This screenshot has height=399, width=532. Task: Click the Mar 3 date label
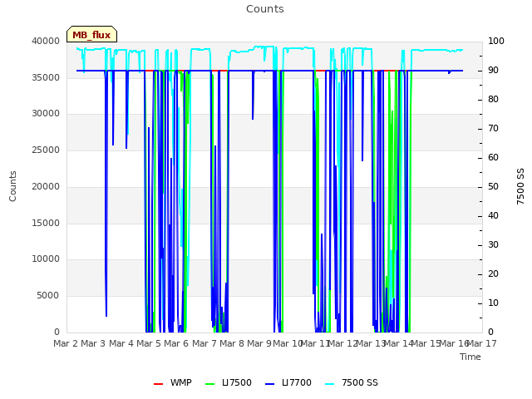click(x=93, y=343)
